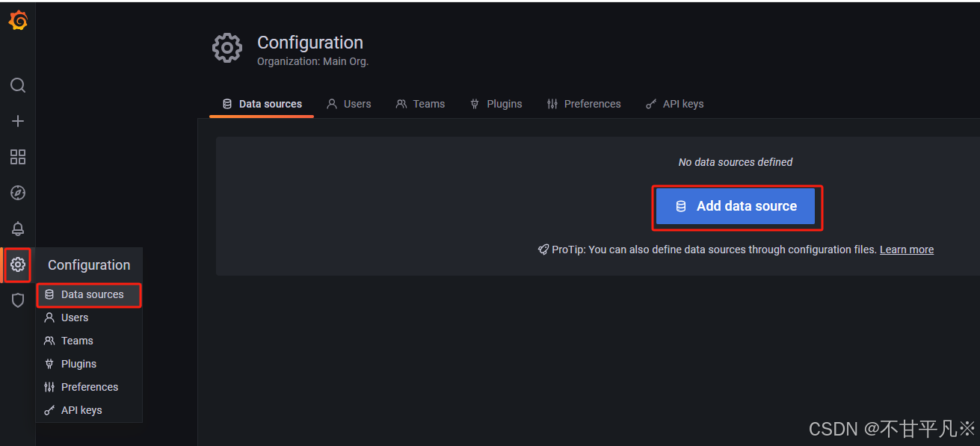
Task: Open the Server Admin shield icon
Action: 18,300
